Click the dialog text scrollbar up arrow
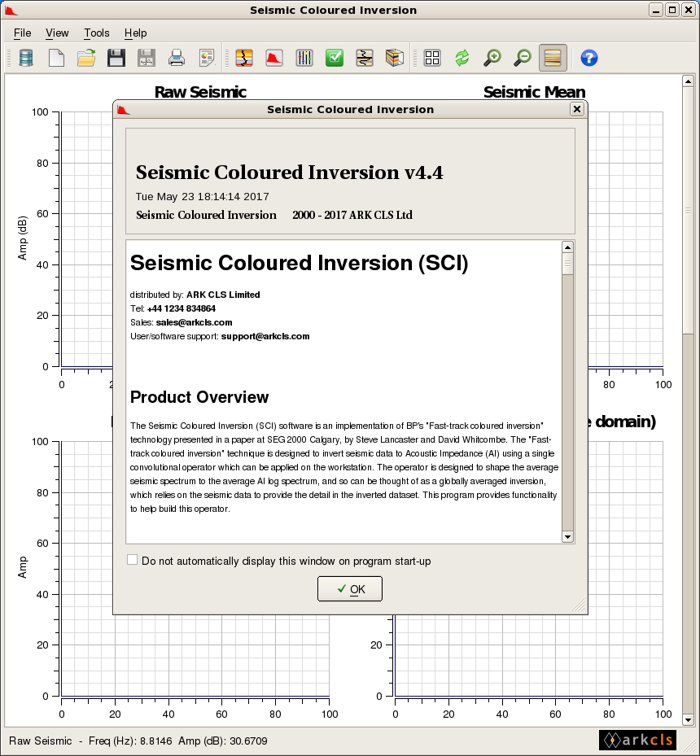The width and height of the screenshot is (700, 756). pyautogui.click(x=568, y=247)
